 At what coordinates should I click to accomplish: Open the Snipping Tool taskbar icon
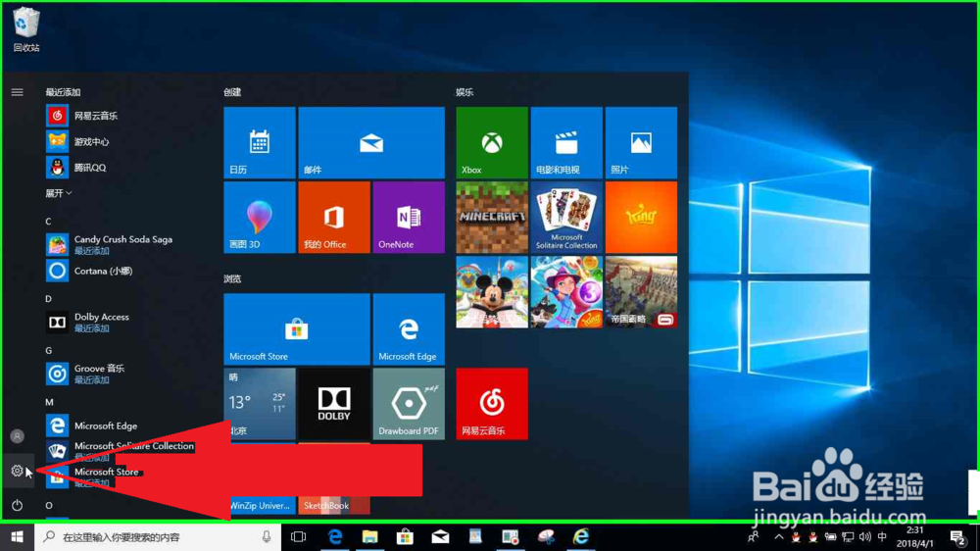tap(546, 536)
